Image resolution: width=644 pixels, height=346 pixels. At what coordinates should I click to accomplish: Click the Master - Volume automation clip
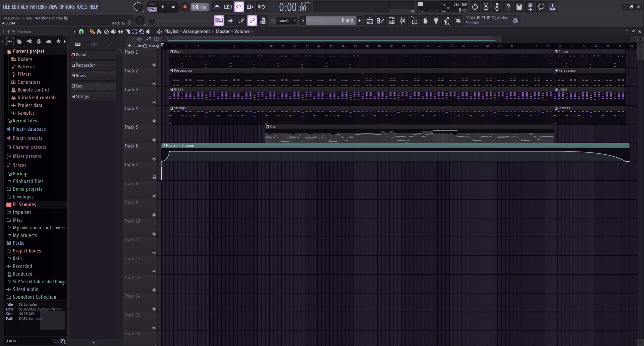point(395,153)
